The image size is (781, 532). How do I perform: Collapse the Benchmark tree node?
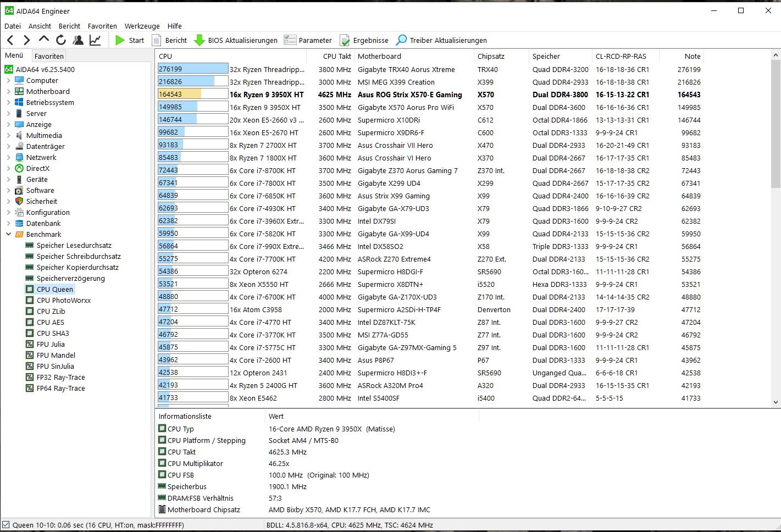pyautogui.click(x=9, y=234)
